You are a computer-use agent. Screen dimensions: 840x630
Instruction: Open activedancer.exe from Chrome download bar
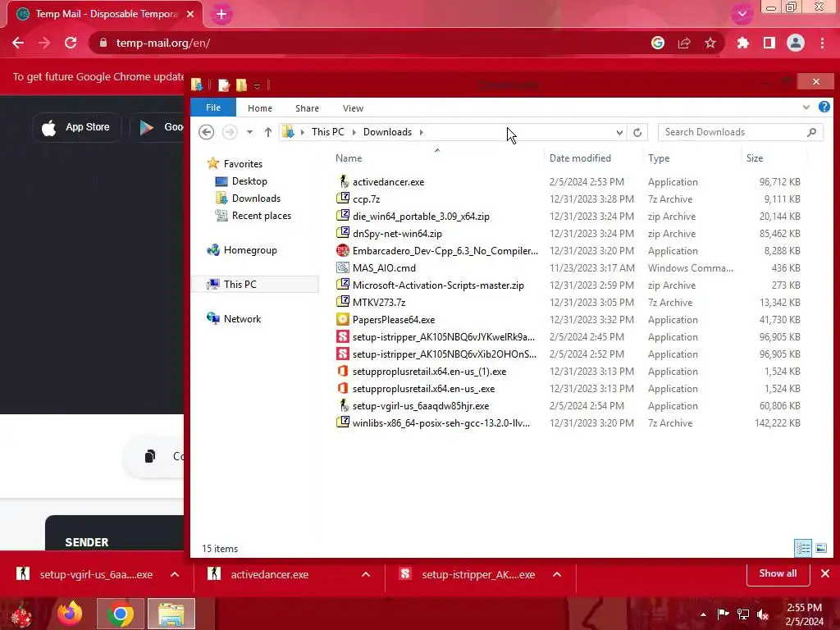pos(269,574)
